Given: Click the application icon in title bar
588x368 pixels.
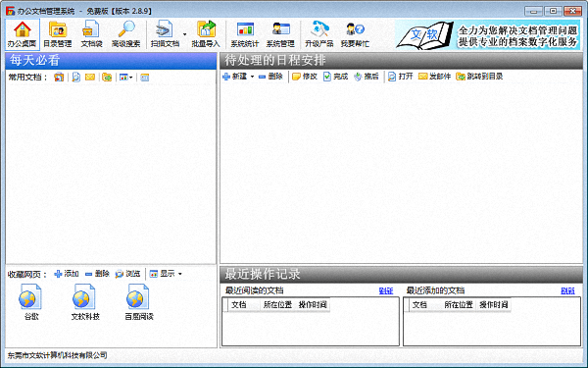Looking at the screenshot, I should (10, 11).
